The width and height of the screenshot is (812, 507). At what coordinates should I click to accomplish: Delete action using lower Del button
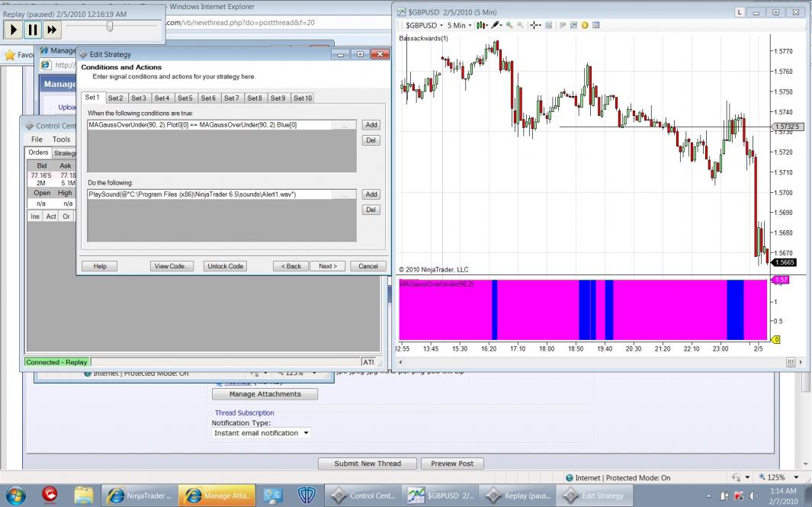[x=371, y=210]
